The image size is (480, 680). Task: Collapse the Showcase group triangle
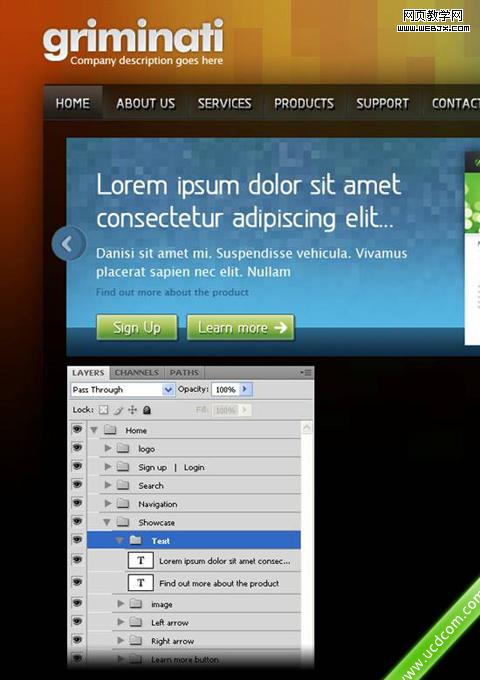(x=107, y=522)
